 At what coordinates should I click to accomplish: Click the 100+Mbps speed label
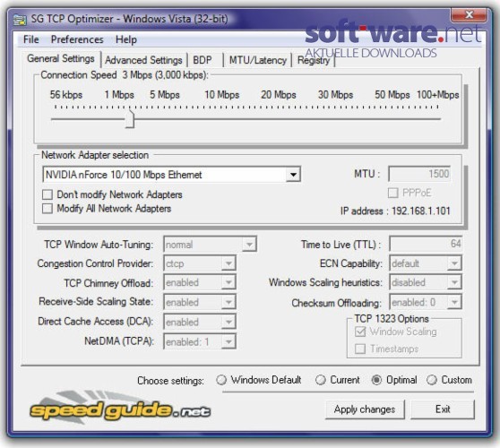[x=438, y=95]
